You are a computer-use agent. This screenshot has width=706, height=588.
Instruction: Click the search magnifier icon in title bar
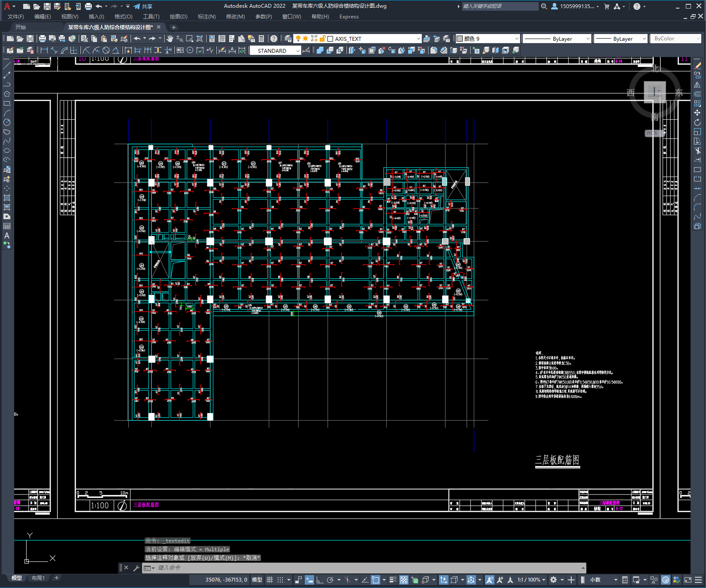point(544,6)
